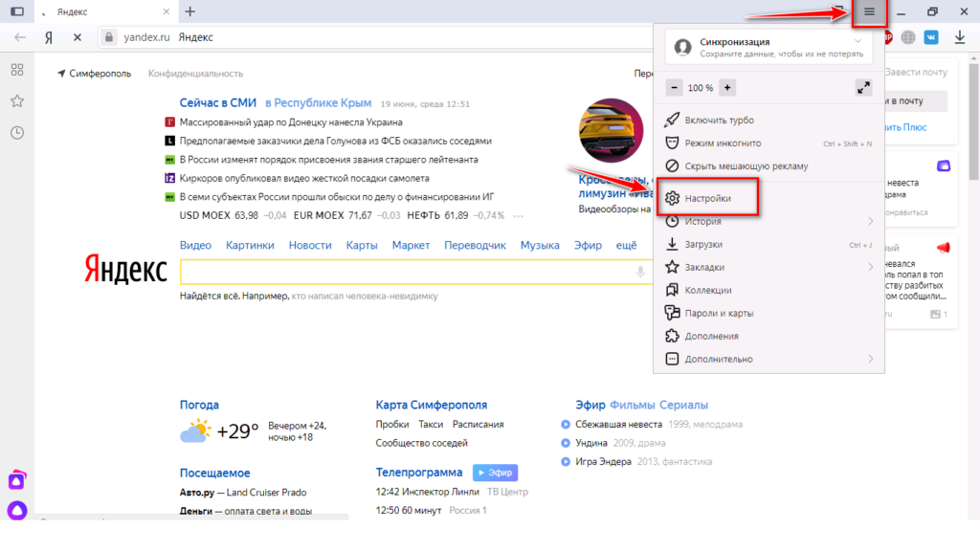Select Включить турбо menu item

pos(768,120)
